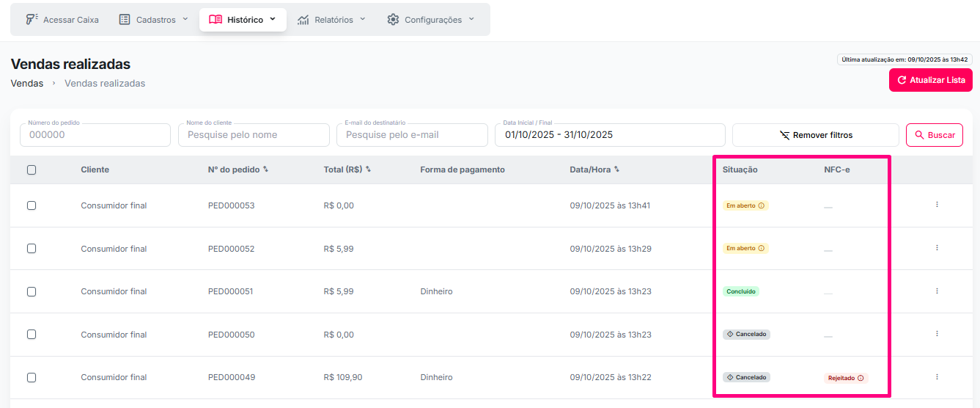Click the Atualizar Lista button

pyautogui.click(x=930, y=80)
